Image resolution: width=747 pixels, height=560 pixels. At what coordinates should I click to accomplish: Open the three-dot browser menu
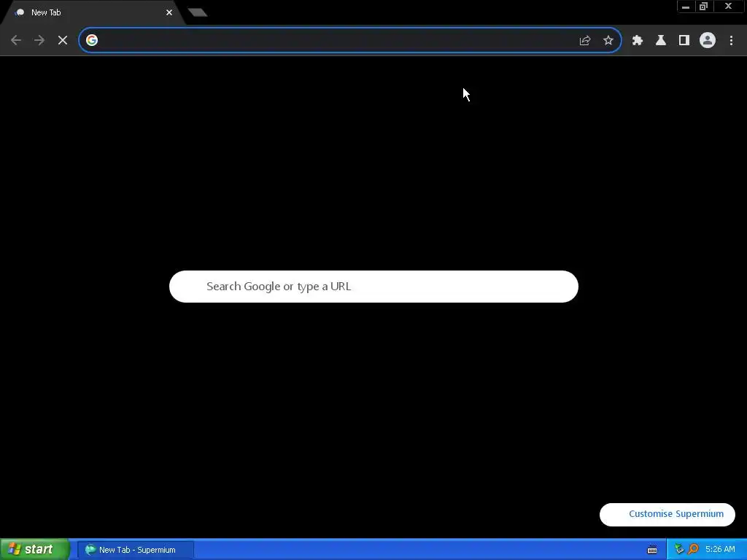[731, 41]
